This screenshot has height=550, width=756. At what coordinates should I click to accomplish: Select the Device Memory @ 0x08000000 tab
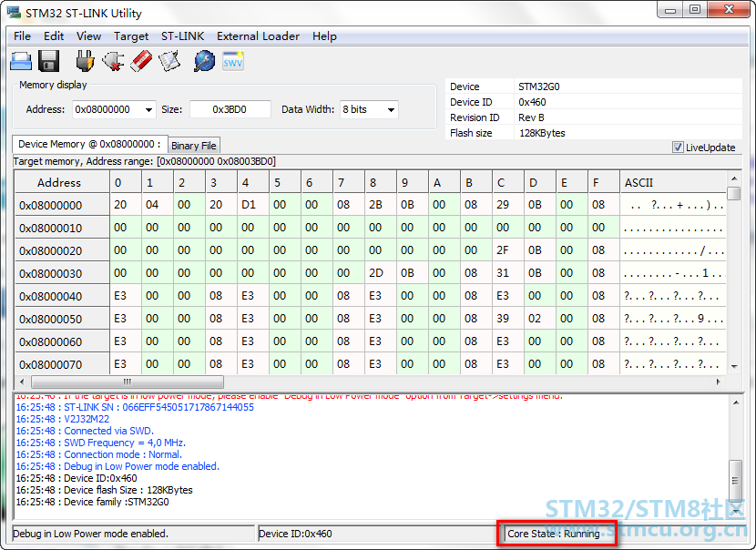[x=89, y=144]
